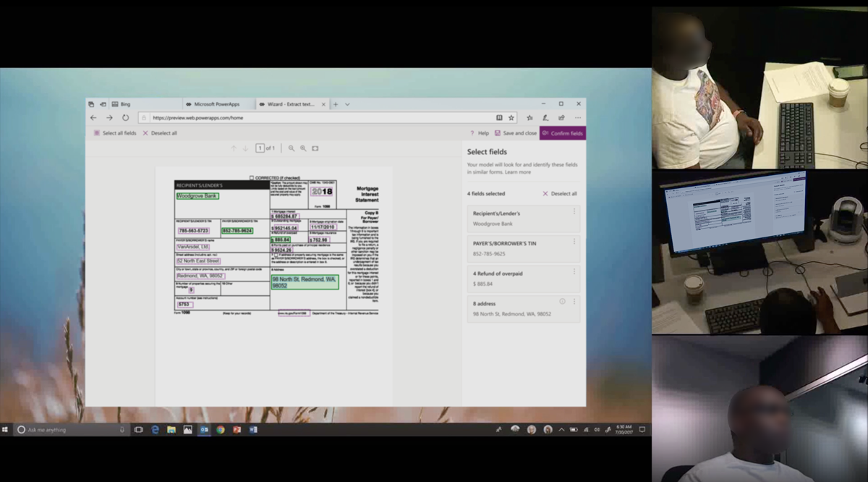Viewport: 868px width, 482px height.
Task: Open Word from the taskbar
Action: [253, 429]
